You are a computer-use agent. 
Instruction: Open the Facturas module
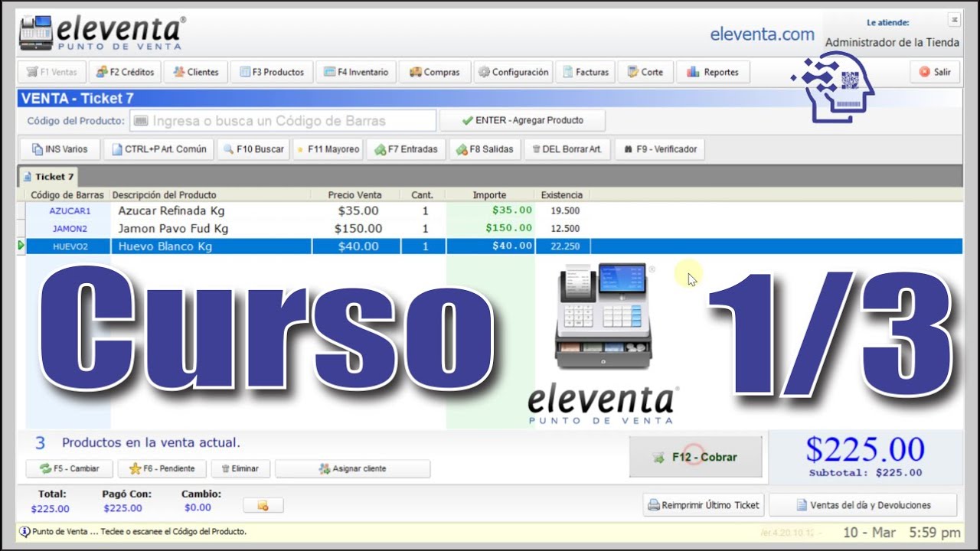click(585, 72)
